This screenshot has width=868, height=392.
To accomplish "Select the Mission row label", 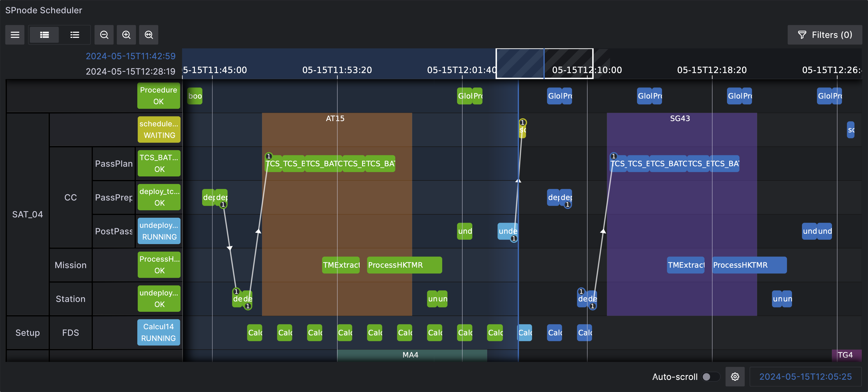I will click(70, 265).
